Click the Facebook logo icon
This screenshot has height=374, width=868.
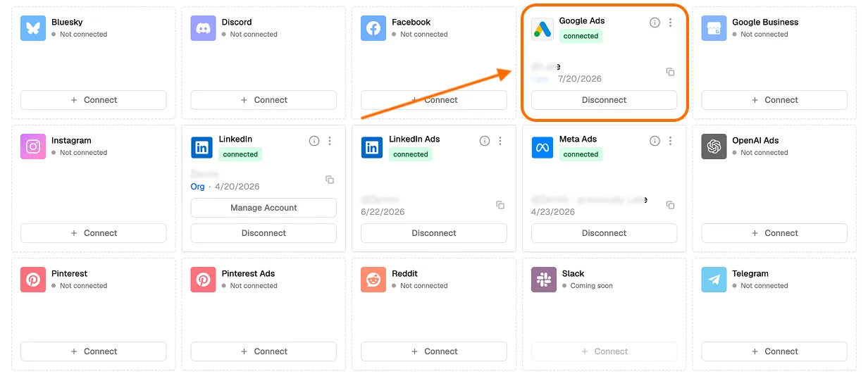pyautogui.click(x=373, y=28)
